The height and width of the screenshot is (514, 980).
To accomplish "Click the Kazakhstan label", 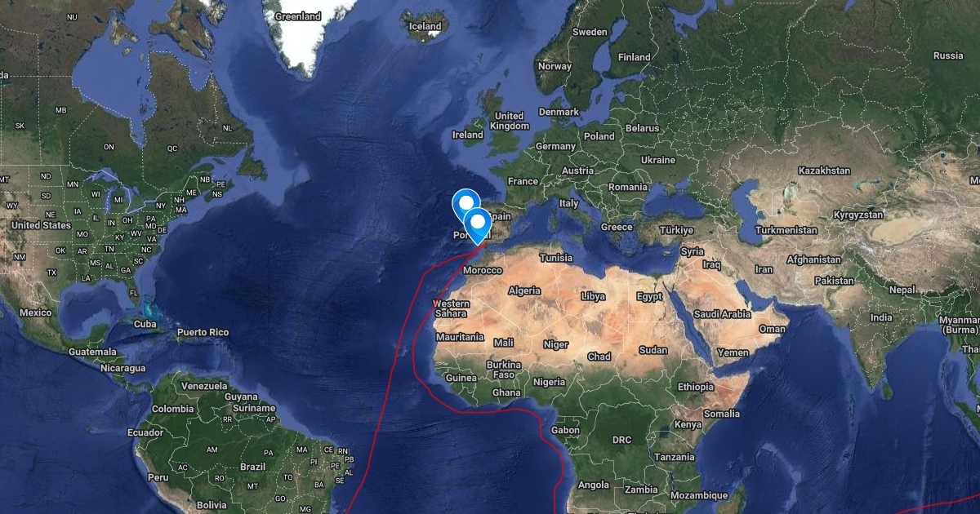I will pyautogui.click(x=824, y=171).
